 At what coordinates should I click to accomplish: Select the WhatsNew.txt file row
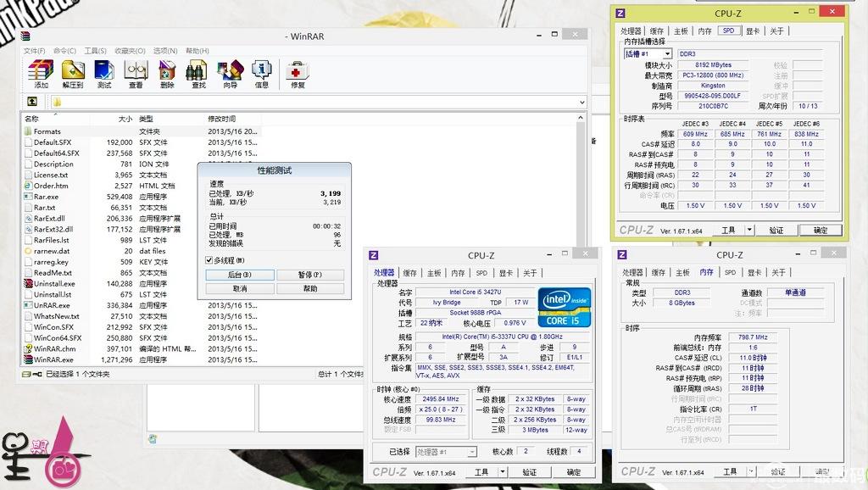tap(142, 316)
